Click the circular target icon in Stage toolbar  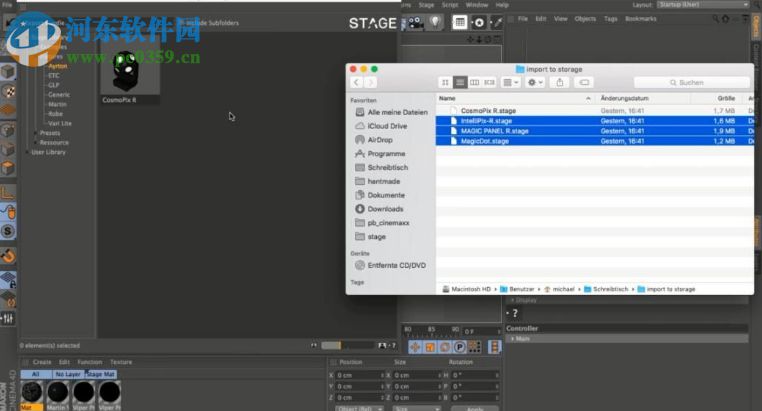[479, 22]
